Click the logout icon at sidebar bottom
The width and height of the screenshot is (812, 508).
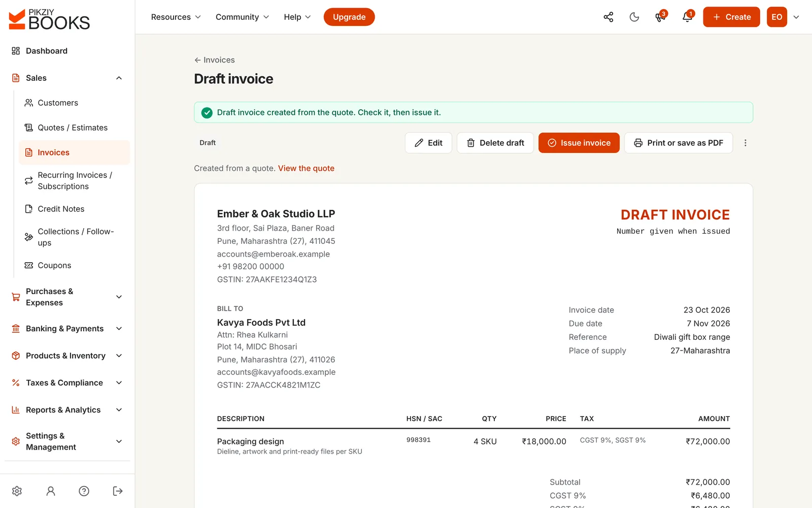[118, 491]
